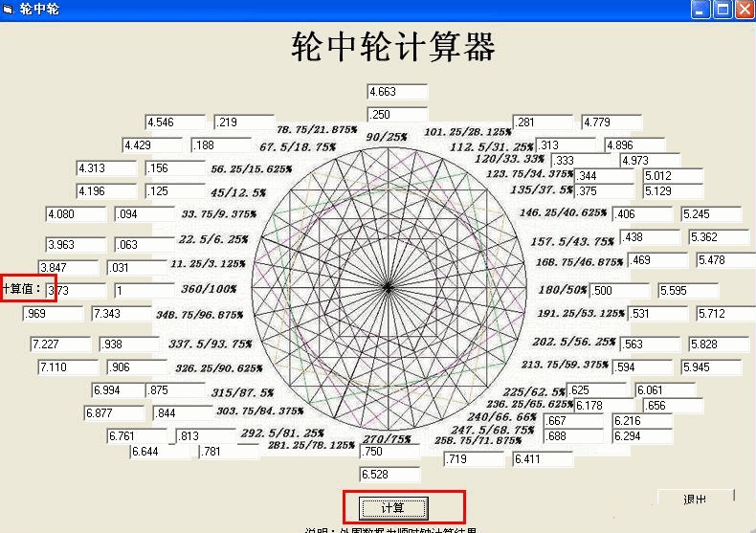
Task: Click the .250 field above 90/25%
Action: [396, 115]
